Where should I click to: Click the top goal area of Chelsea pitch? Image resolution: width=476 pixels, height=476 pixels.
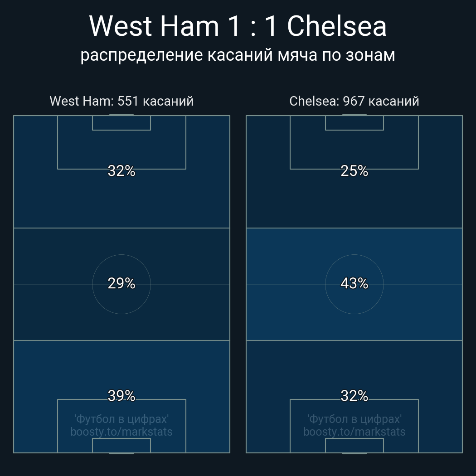[x=354, y=123]
